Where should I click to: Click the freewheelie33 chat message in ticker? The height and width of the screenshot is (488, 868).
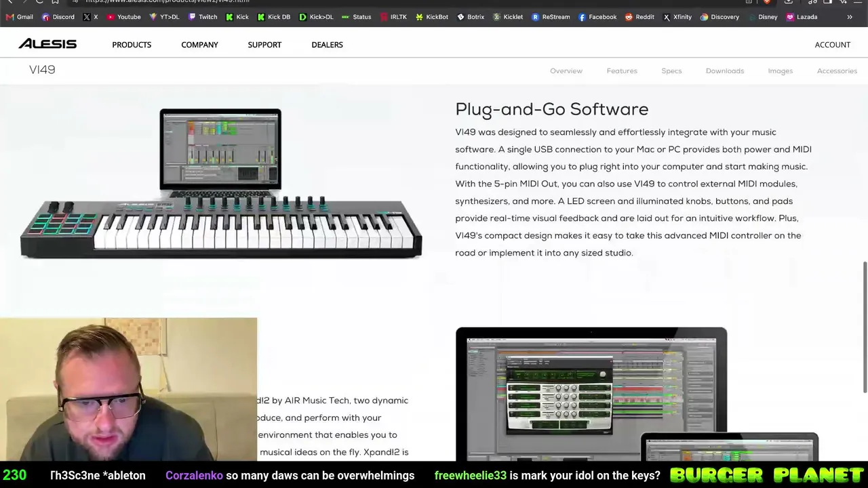[x=547, y=475]
